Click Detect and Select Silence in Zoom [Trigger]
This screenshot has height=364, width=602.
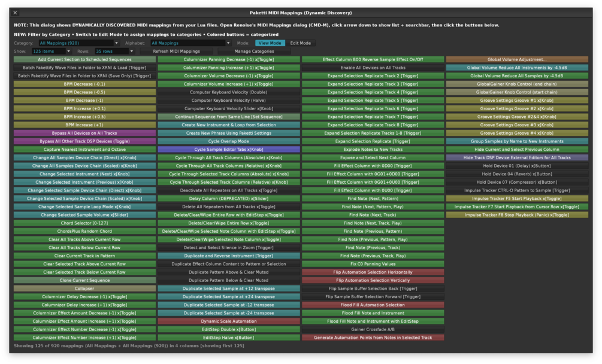pos(229,247)
